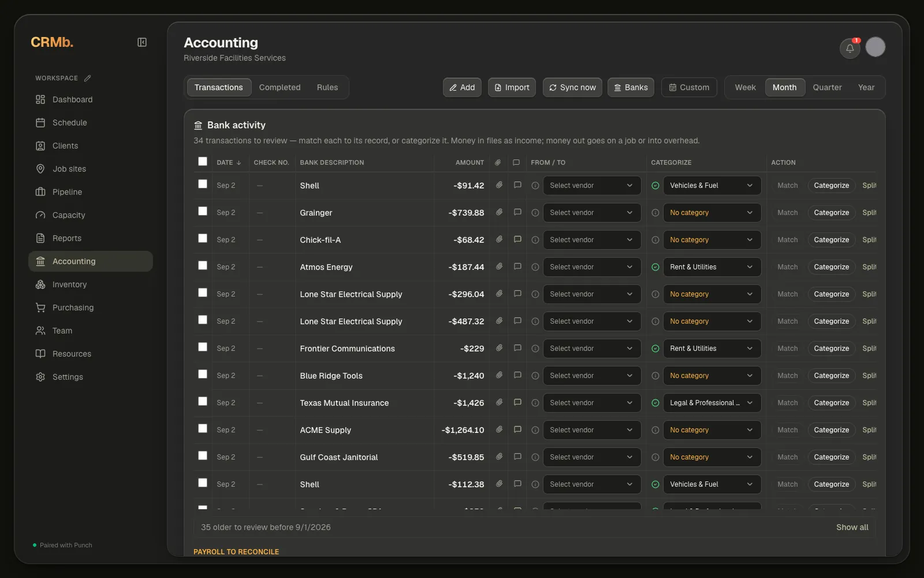
Task: Click Show all older transactions
Action: coord(852,527)
